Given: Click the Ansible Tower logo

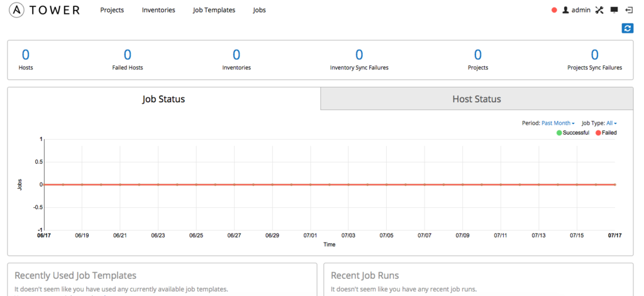Looking at the screenshot, I should pos(45,10).
